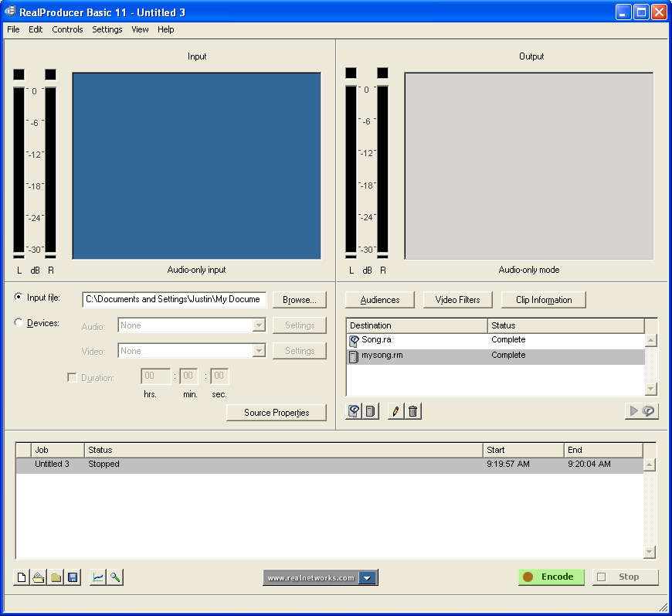The image size is (672, 616).
Task: Select the Input file radio button
Action: coord(19,297)
